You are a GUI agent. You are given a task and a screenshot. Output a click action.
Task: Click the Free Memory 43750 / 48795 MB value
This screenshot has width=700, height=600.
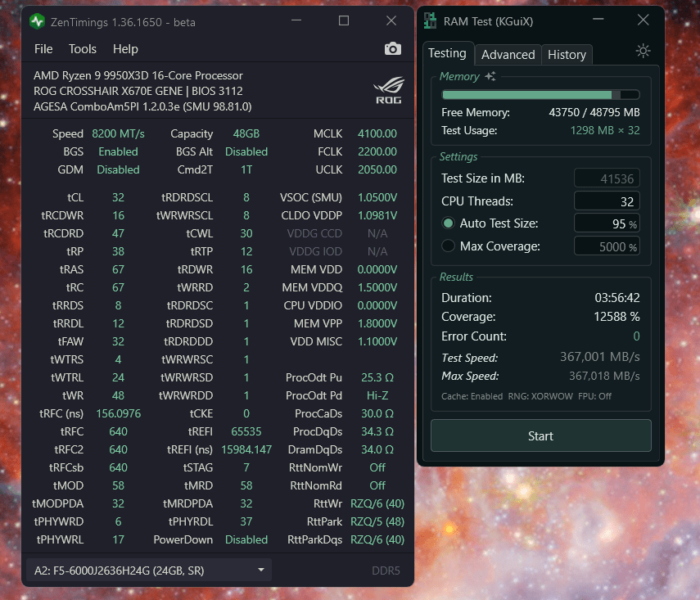tap(594, 112)
